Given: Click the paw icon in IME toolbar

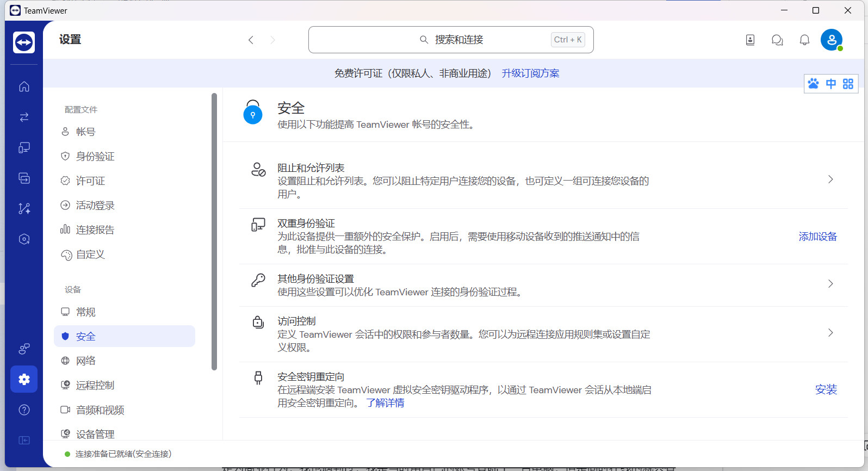Looking at the screenshot, I should coord(813,84).
